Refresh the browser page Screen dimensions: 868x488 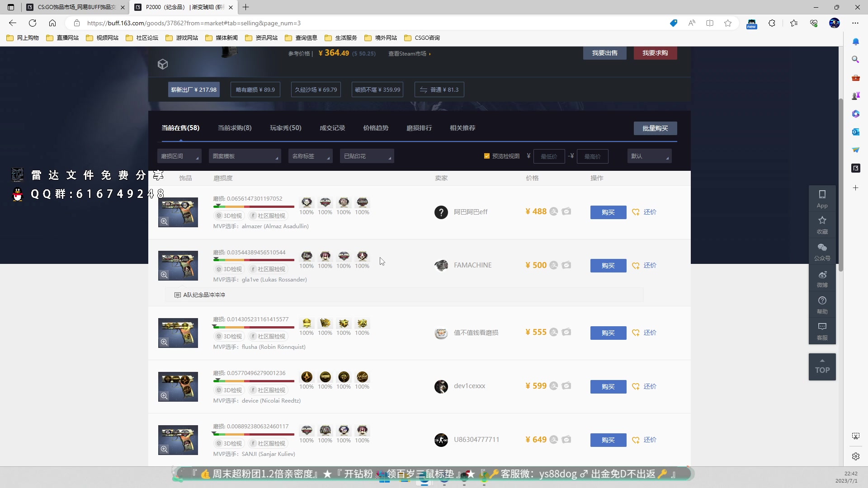(33, 23)
